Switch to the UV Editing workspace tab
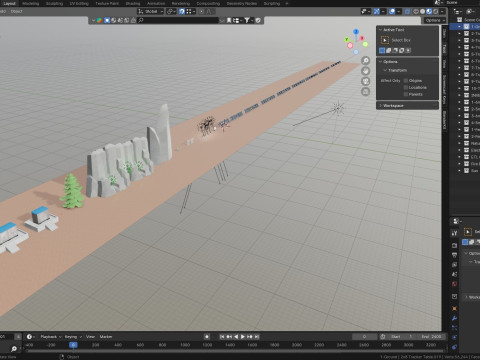The width and height of the screenshot is (480, 360). (79, 3)
